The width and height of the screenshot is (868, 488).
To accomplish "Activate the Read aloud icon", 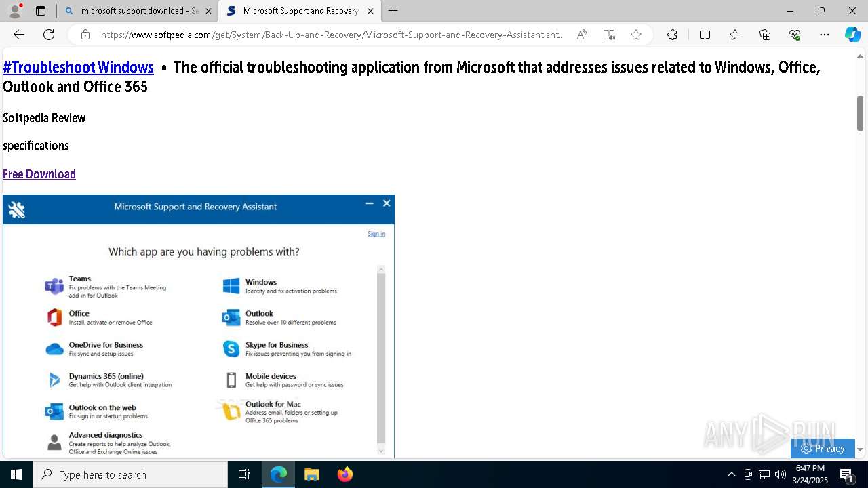I will coord(582,35).
